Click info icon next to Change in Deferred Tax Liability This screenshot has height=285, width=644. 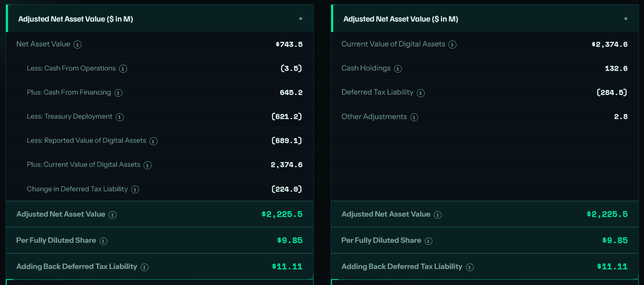pyautogui.click(x=135, y=189)
